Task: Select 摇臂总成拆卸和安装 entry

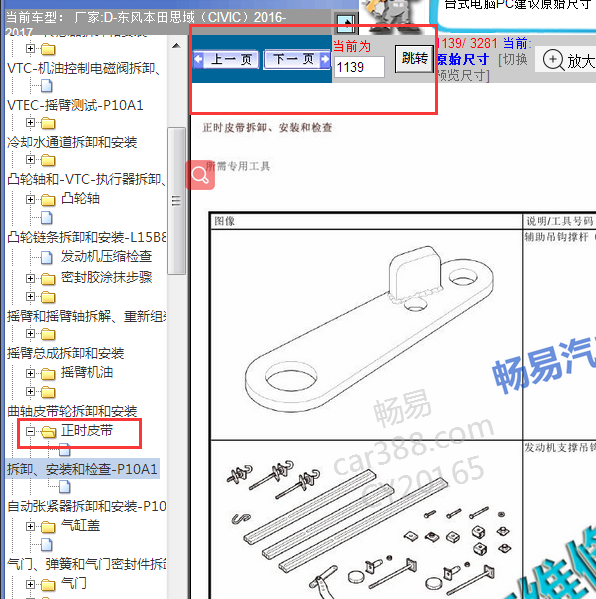Action: [65, 353]
